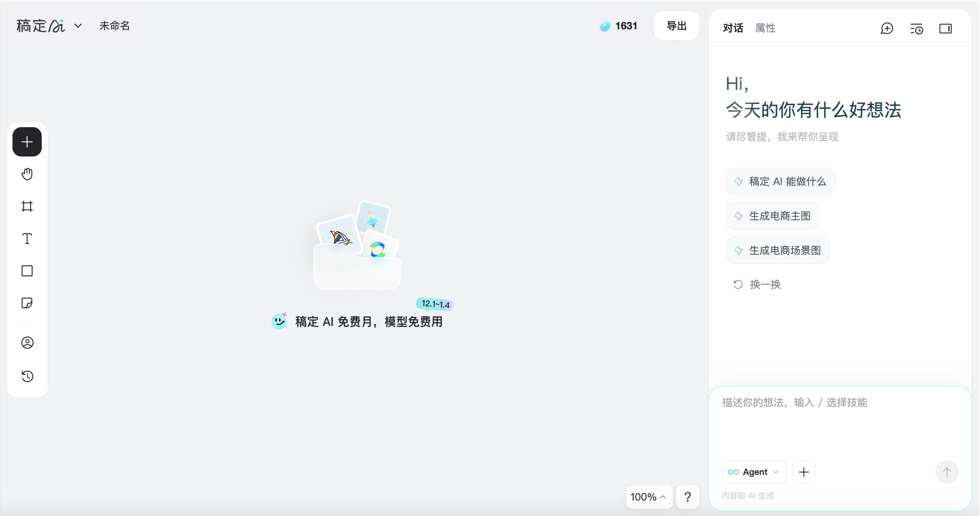Choose suggestion 生成电商场景图
The image size is (980, 516).
point(777,250)
